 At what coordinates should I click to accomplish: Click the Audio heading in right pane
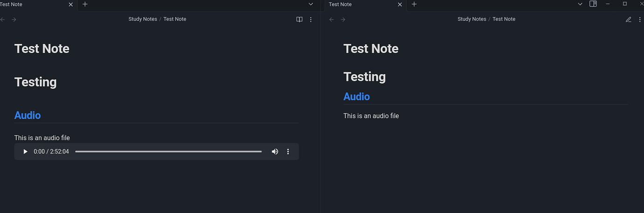point(357,97)
